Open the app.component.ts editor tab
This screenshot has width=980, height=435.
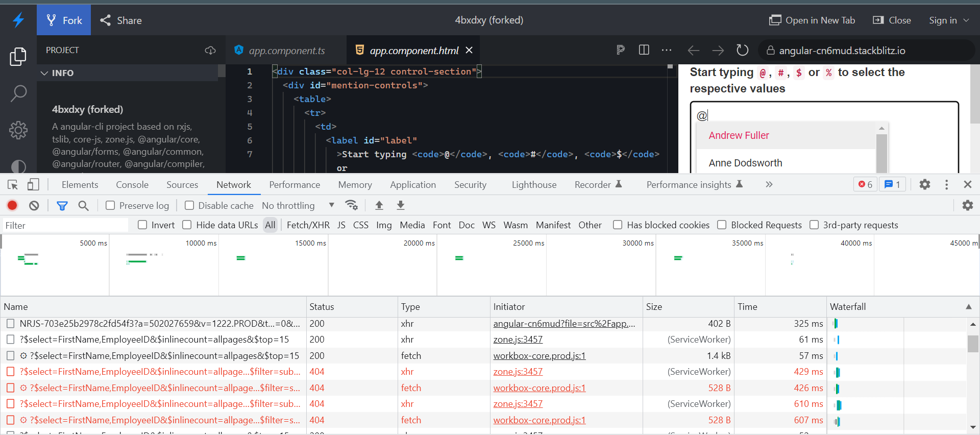click(x=286, y=50)
